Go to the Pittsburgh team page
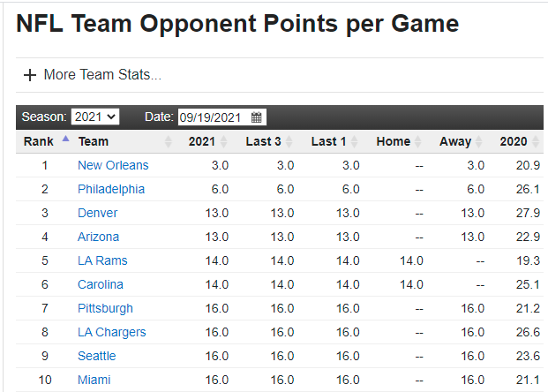This screenshot has width=548, height=392. point(105,308)
